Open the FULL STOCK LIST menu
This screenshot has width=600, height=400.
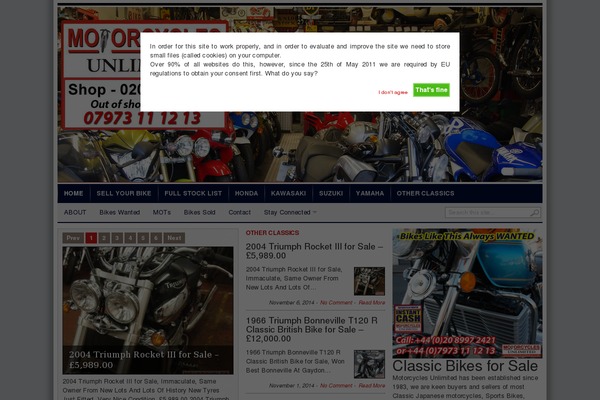coord(193,193)
